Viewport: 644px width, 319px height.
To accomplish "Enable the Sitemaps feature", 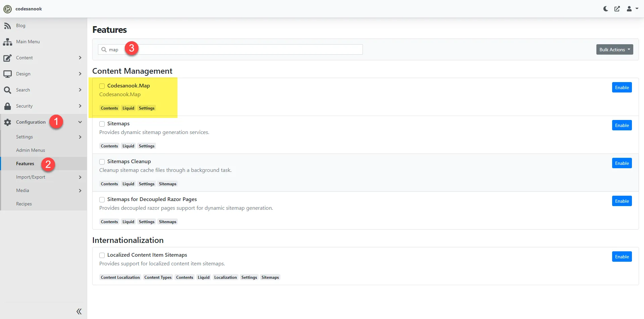I will click(622, 125).
